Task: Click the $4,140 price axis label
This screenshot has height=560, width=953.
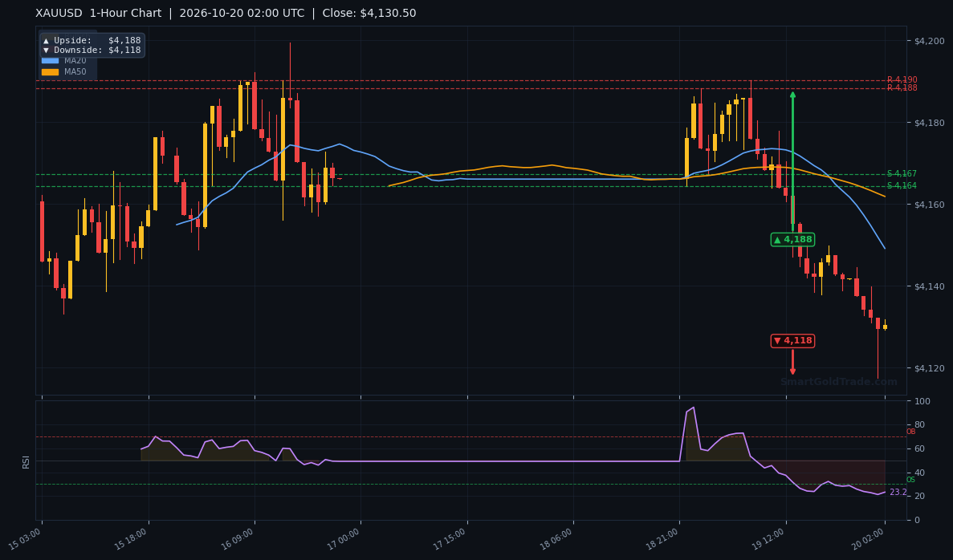Action: point(929,286)
